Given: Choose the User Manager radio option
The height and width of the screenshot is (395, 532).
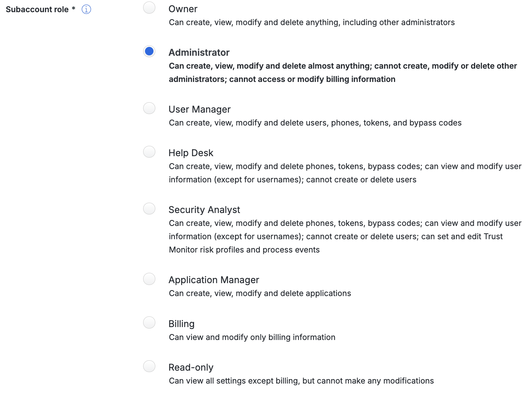Looking at the screenshot, I should tap(149, 108).
